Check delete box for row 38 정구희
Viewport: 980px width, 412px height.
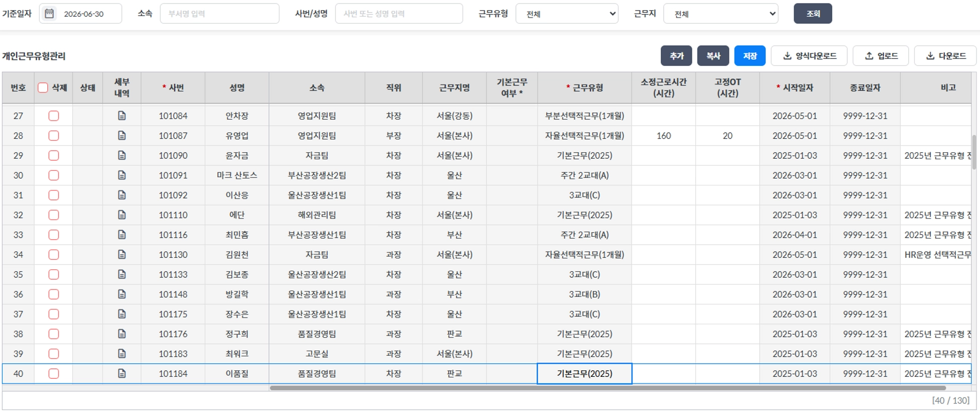pos(54,334)
